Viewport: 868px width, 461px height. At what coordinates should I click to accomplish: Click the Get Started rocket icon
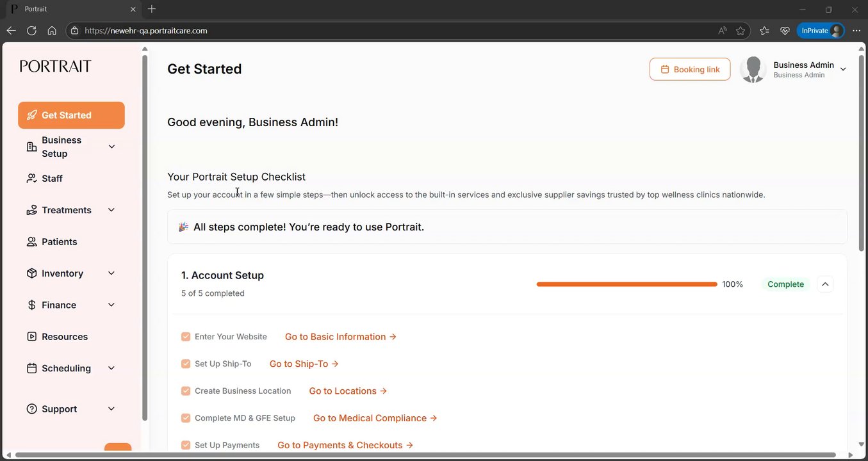[x=31, y=115]
